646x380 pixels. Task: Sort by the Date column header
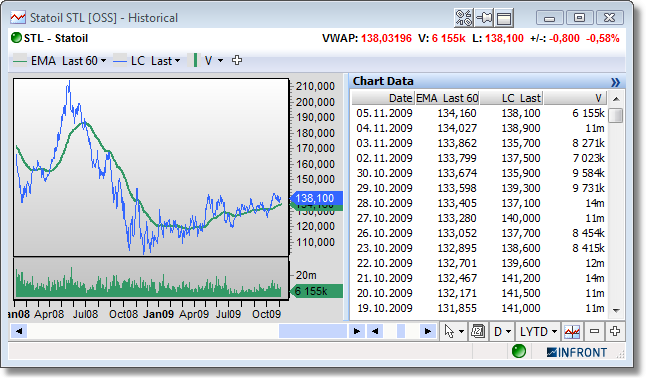383,98
